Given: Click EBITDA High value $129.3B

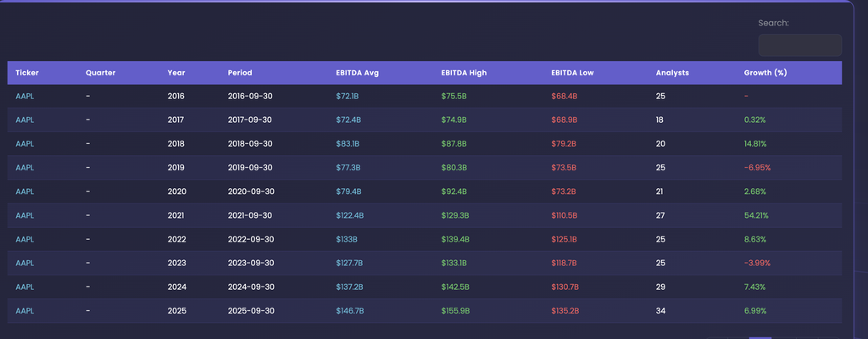Looking at the screenshot, I should tap(455, 215).
